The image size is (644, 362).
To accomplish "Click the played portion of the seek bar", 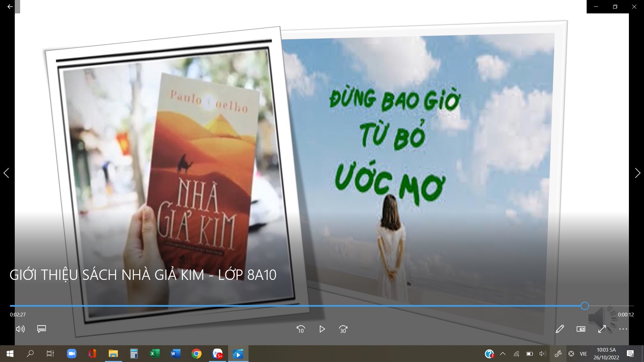I will point(295,306).
